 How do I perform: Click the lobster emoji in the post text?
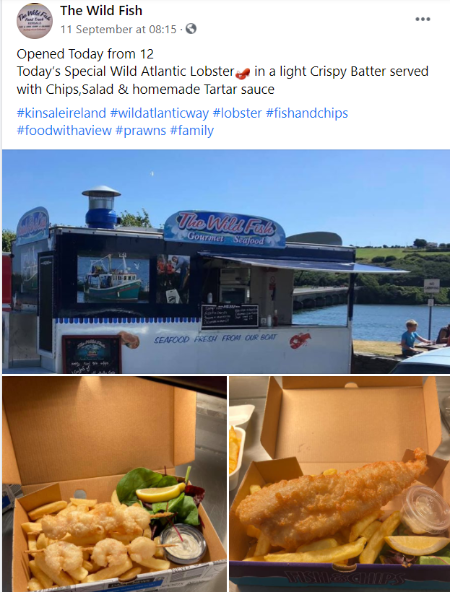click(242, 72)
